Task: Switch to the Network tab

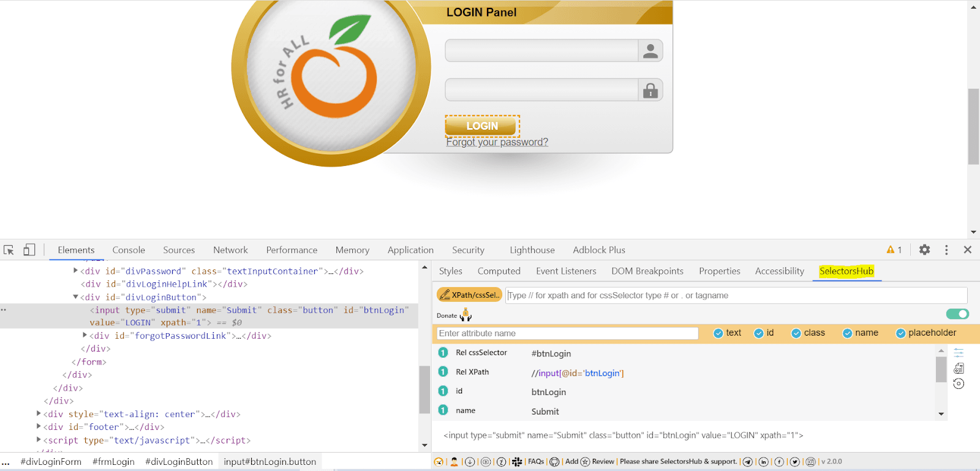Action: click(230, 250)
